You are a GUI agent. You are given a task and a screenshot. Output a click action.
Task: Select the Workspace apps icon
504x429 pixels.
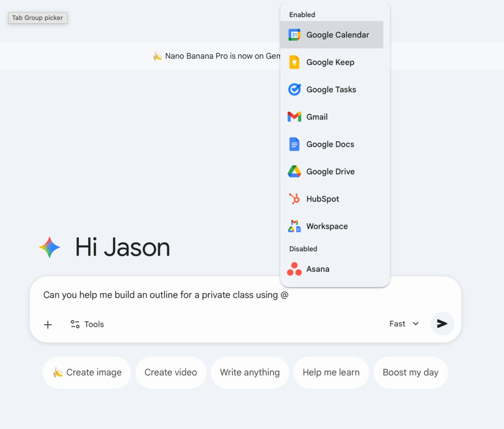[x=294, y=227]
